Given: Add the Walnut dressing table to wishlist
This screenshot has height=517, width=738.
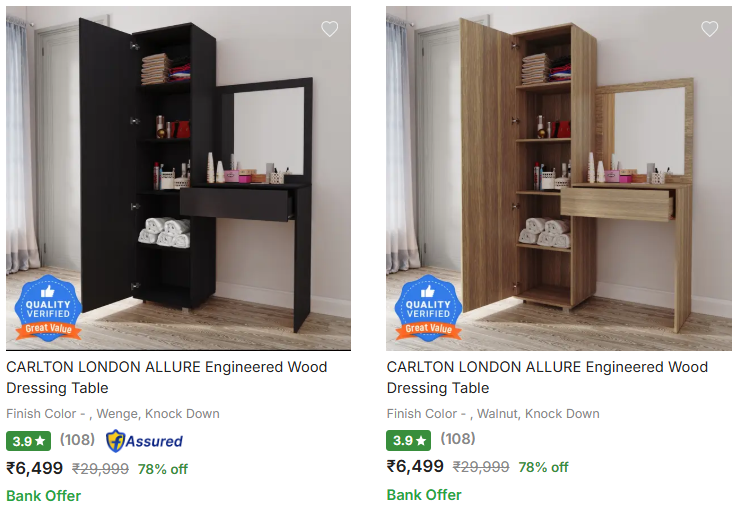Looking at the screenshot, I should click(x=710, y=29).
